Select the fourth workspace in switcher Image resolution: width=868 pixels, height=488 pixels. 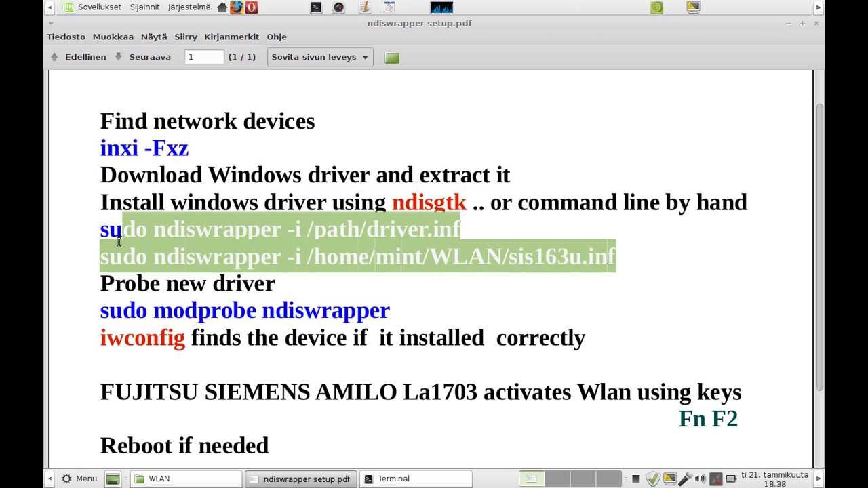(609, 479)
